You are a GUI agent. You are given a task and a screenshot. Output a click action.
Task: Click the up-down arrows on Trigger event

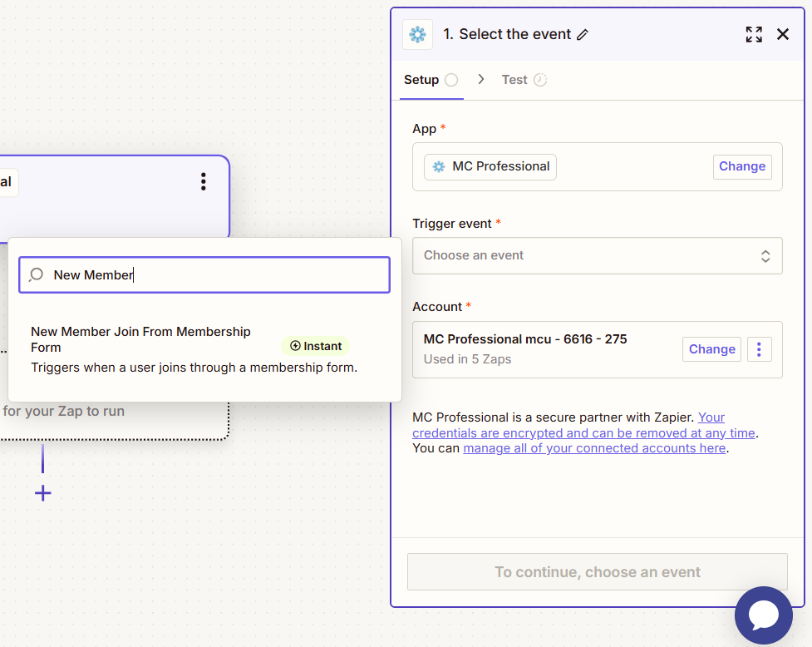[x=765, y=256]
